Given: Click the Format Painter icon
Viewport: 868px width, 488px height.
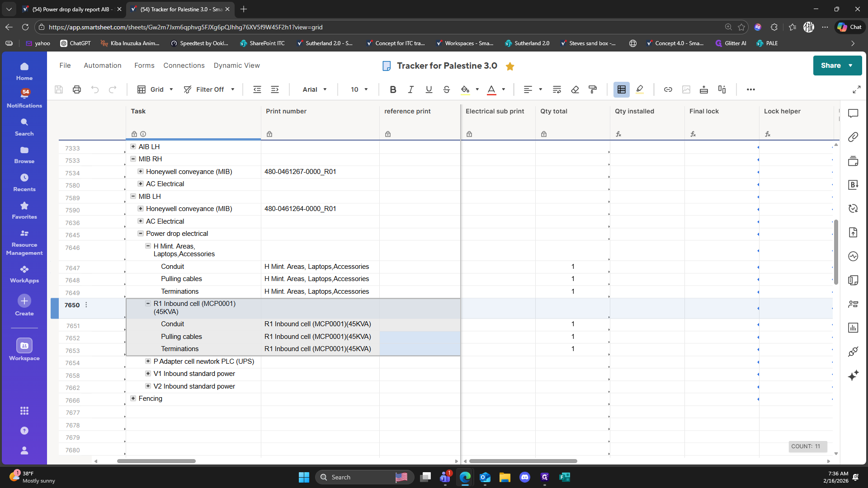Looking at the screenshot, I should [593, 89].
